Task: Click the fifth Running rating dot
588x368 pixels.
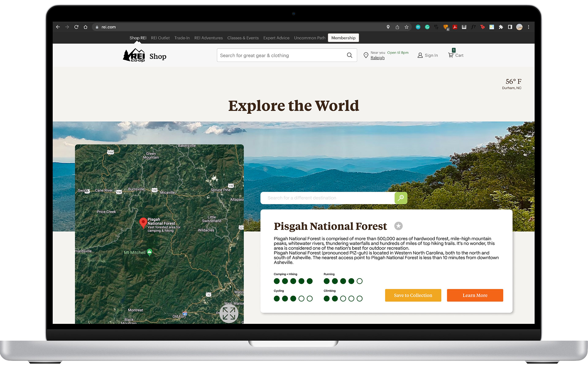Action: pos(360,281)
